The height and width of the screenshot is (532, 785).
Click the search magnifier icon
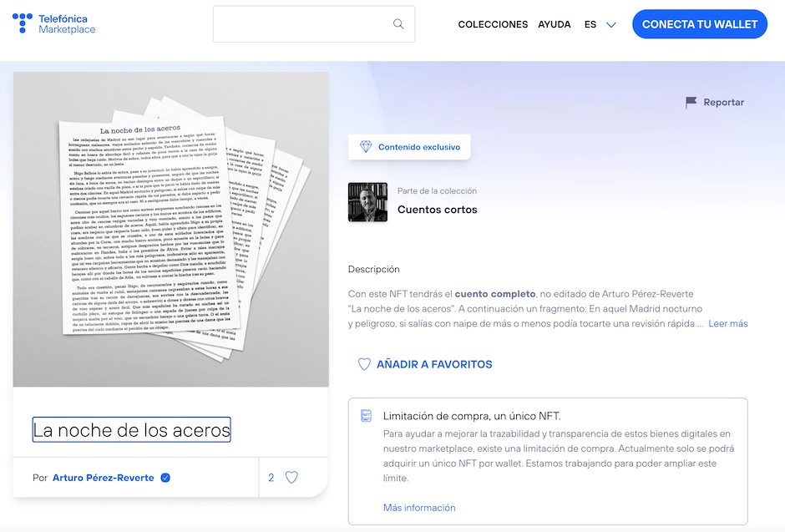pos(398,24)
